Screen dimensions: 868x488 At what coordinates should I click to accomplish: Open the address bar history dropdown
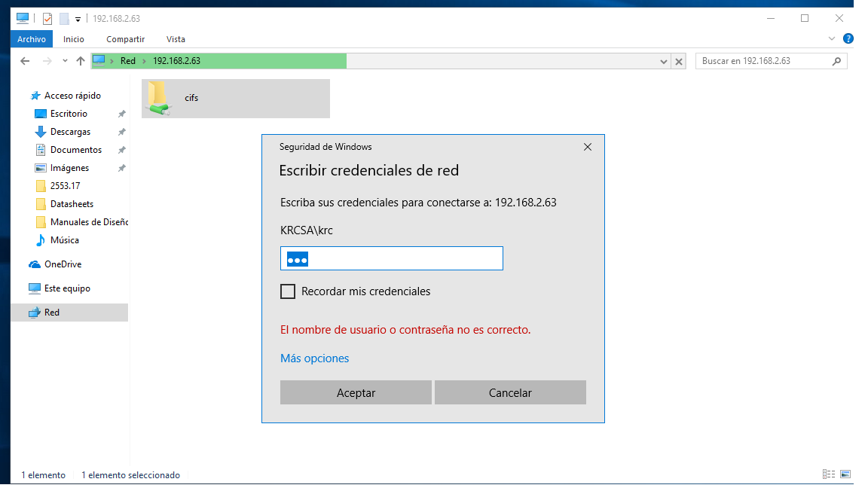point(663,62)
